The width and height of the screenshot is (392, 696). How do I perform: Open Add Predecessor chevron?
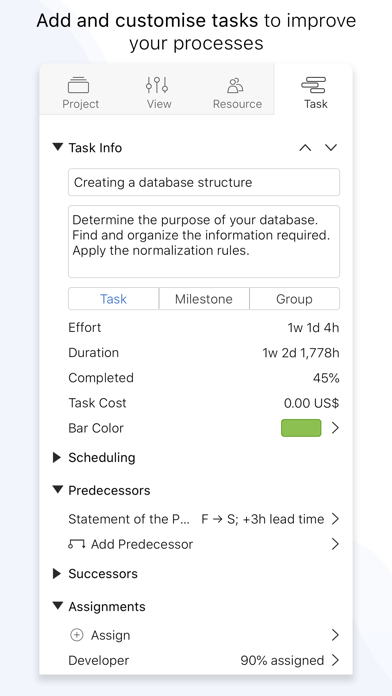pyautogui.click(x=335, y=544)
